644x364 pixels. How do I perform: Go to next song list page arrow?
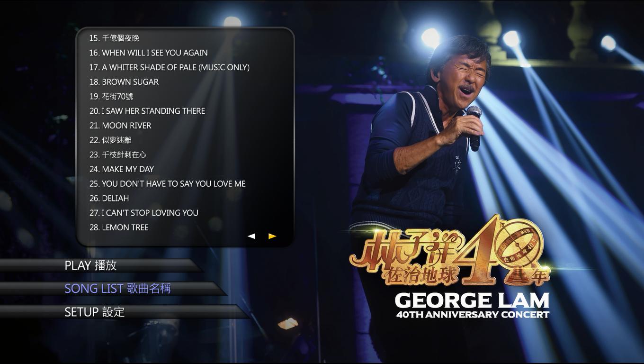point(272,236)
